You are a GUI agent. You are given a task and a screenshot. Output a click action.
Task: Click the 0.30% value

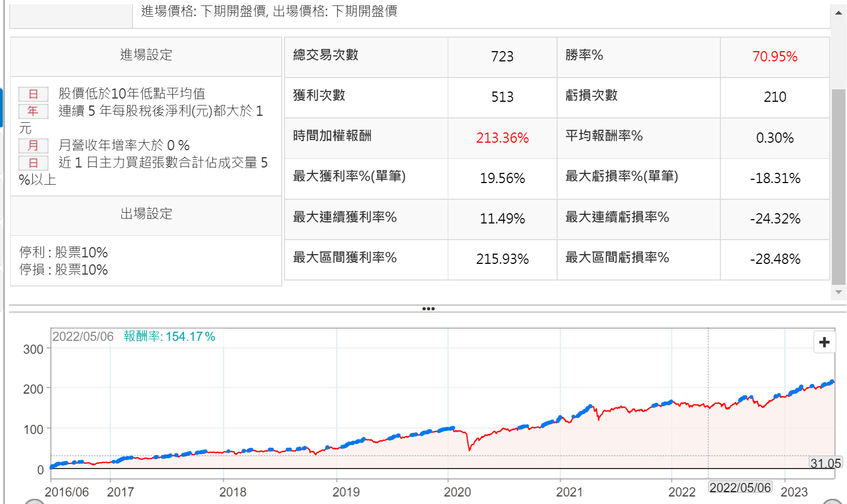(775, 138)
